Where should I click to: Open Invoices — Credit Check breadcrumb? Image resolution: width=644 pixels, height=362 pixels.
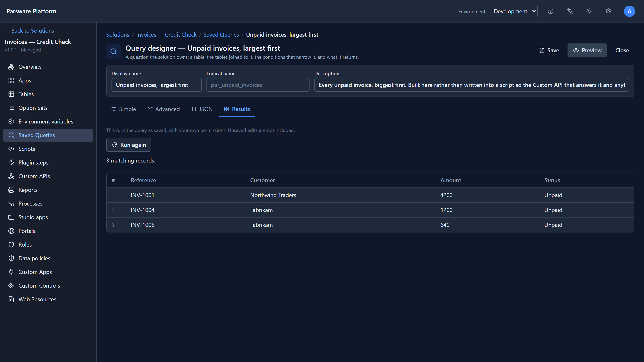tap(166, 35)
